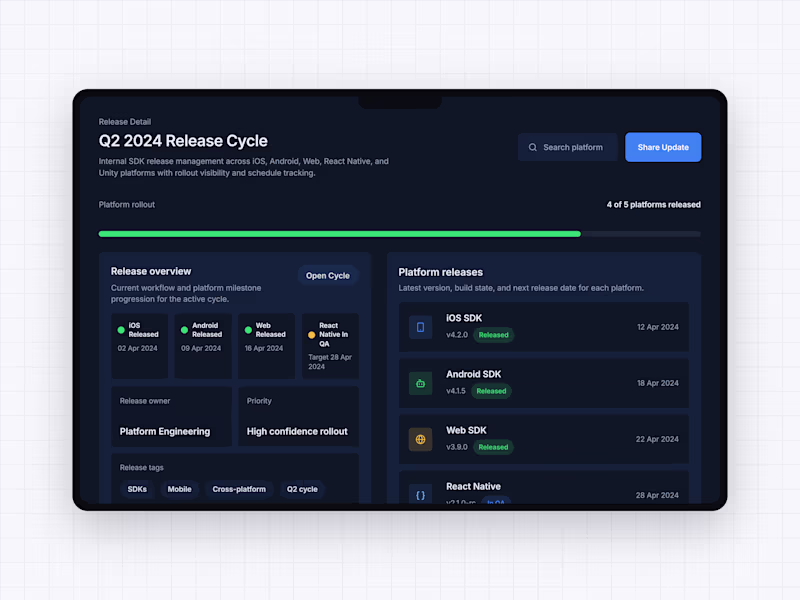The width and height of the screenshot is (800, 600).
Task: Click the Share Update button
Action: pyautogui.click(x=663, y=147)
